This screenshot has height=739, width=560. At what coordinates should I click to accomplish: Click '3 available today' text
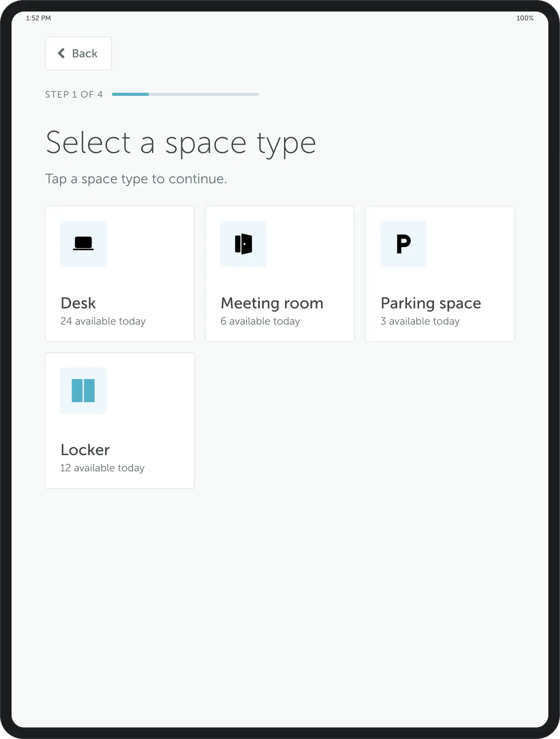(x=420, y=321)
